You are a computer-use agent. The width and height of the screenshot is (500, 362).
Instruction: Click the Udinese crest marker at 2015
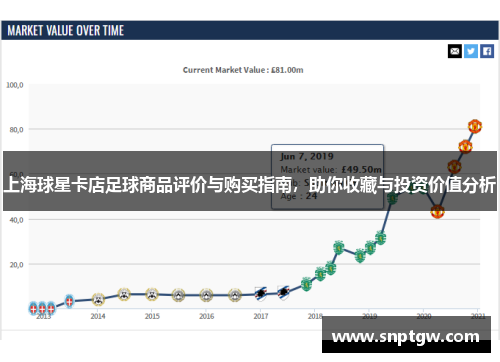click(x=152, y=294)
